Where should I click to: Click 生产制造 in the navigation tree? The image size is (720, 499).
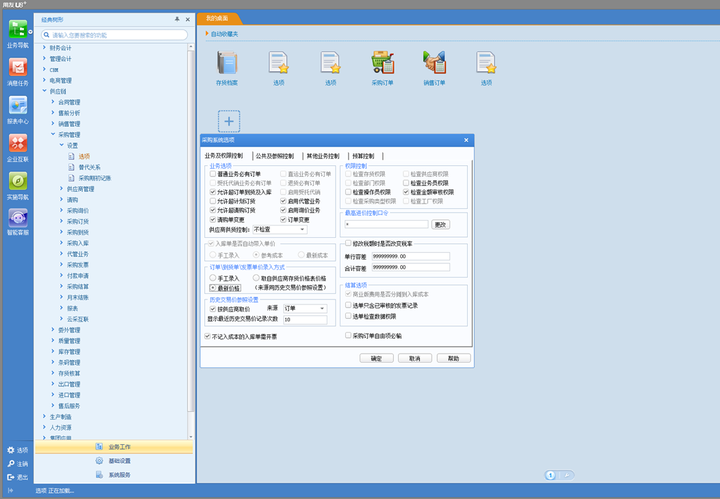click(x=60, y=417)
